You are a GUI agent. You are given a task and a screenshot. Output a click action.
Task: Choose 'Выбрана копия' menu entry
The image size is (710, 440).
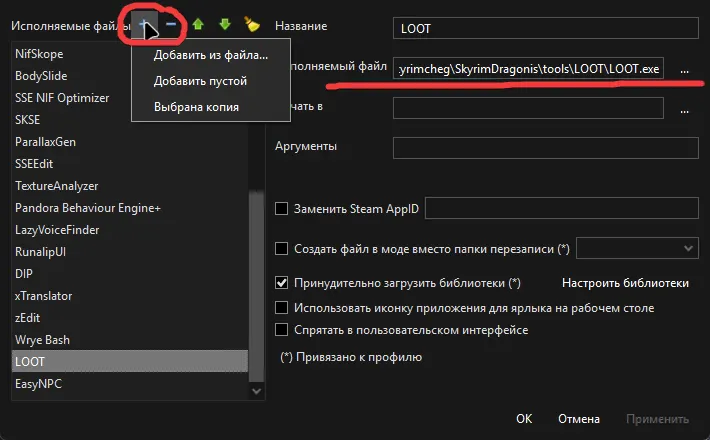point(211,107)
